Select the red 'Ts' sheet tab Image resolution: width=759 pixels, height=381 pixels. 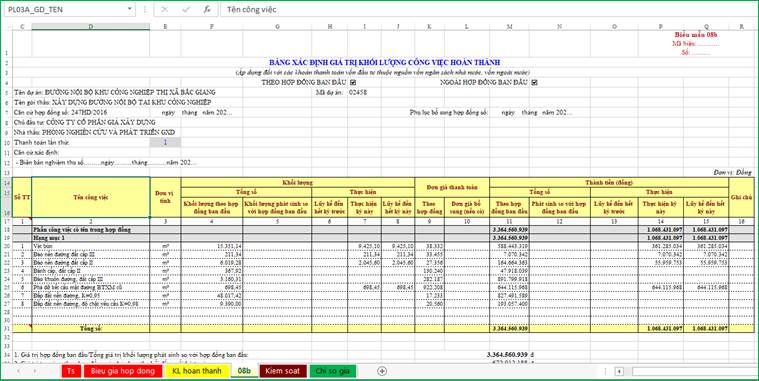click(x=71, y=371)
